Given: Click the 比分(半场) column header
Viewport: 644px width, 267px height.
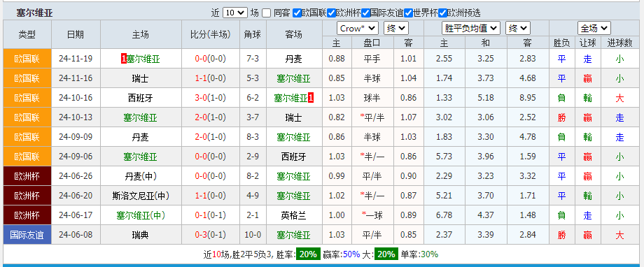Looking at the screenshot, I should (x=211, y=34).
